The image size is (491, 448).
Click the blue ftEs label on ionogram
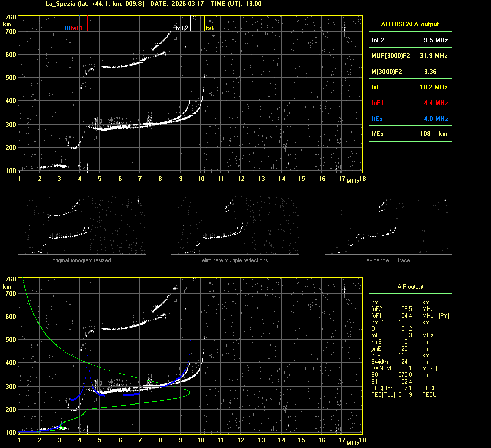tap(67, 28)
